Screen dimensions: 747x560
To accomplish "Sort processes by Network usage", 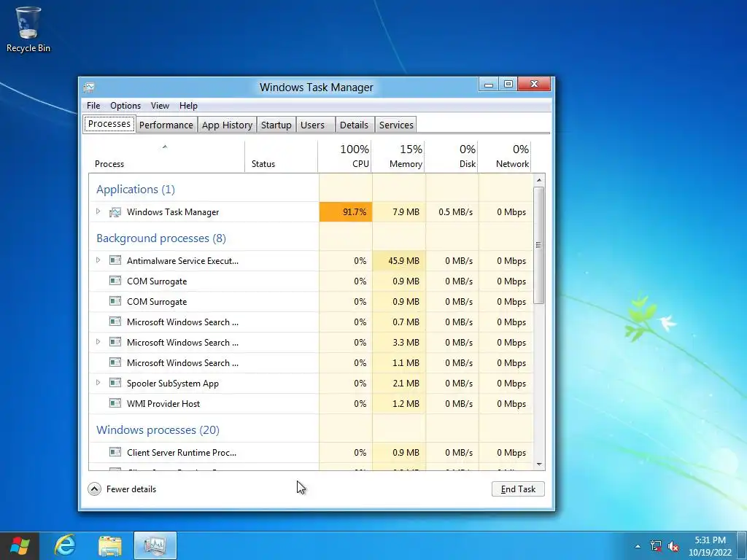I will click(x=505, y=157).
